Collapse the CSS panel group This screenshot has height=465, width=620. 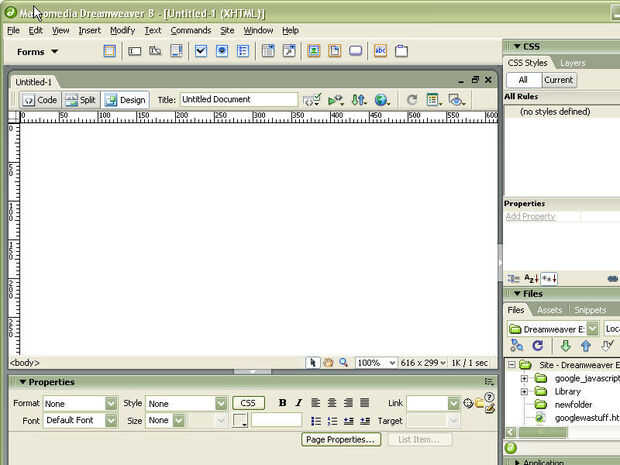pyautogui.click(x=517, y=46)
